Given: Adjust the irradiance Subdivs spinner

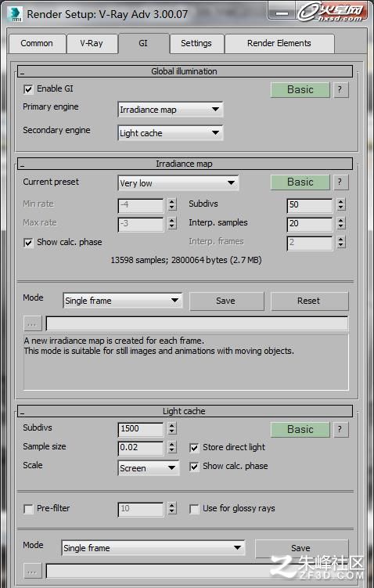Looking at the screenshot, I should coord(340,205).
